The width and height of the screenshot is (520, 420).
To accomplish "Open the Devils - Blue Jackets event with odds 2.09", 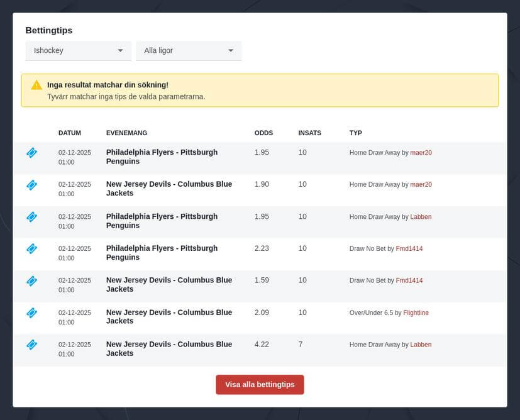I will tap(169, 316).
